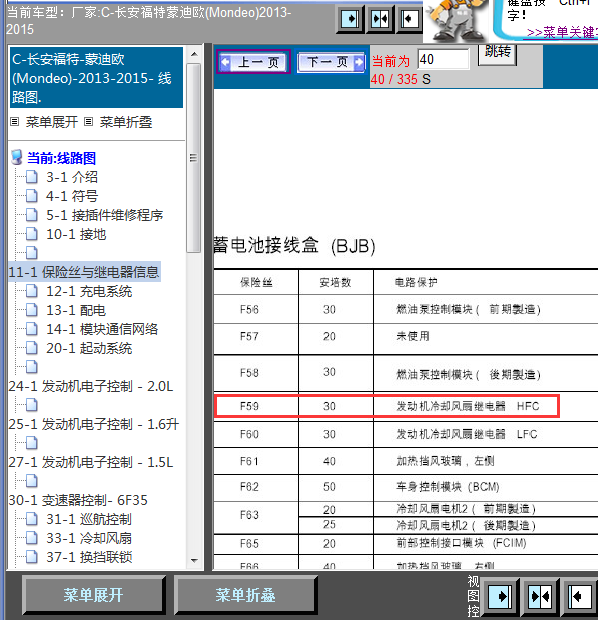
Task: Open 24-1 发动机电子控制 - 2.0L
Action: point(91,386)
